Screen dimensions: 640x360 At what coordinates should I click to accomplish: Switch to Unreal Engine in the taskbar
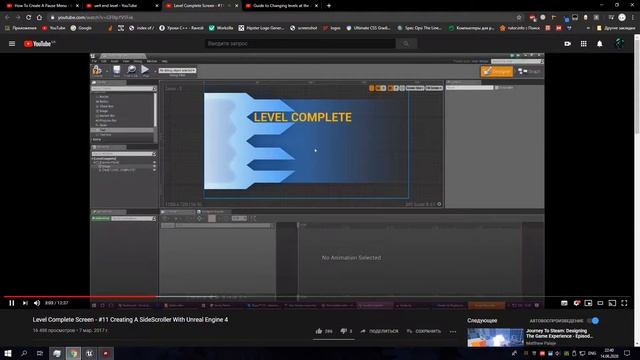(90, 353)
